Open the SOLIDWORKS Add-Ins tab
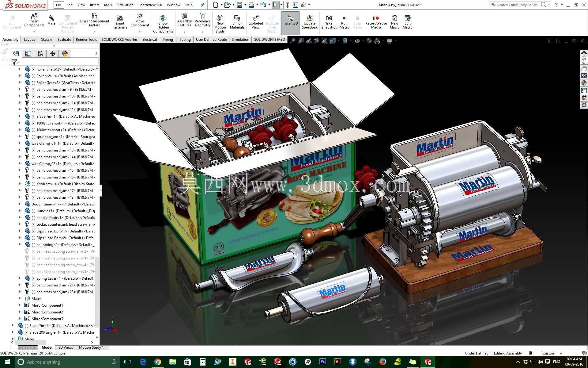This screenshot has width=588, height=368. coord(119,40)
